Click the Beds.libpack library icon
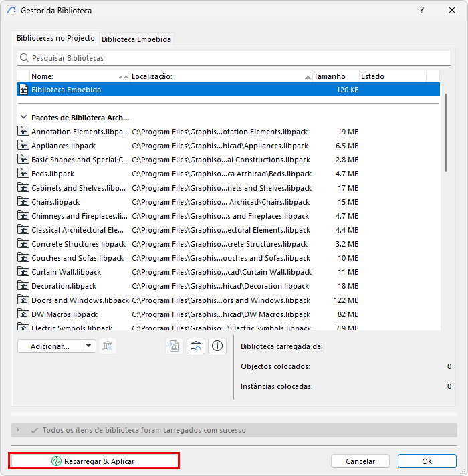The width and height of the screenshot is (468, 476). tap(23, 174)
